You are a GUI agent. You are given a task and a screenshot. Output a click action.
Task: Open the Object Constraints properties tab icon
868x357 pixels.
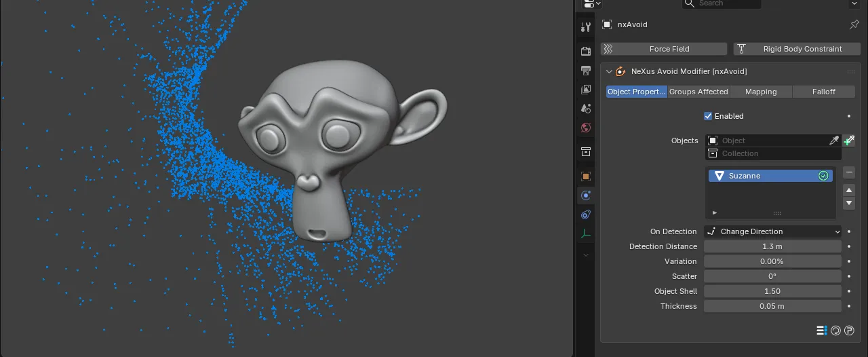586,214
